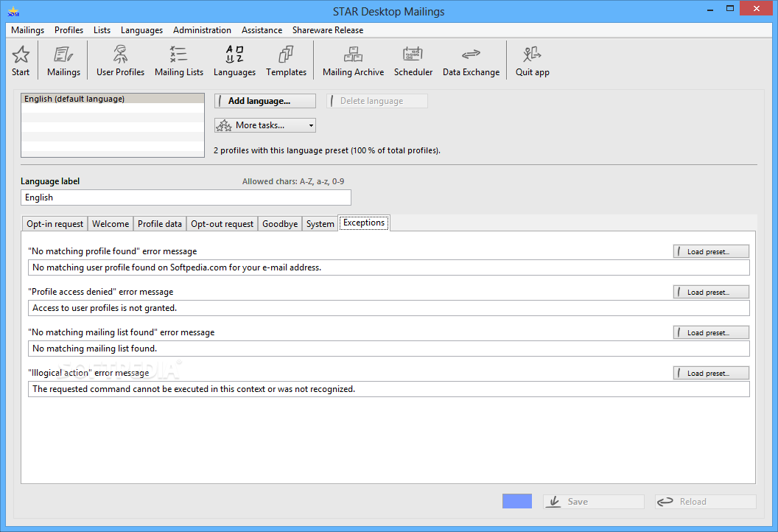Screen dimensions: 778x532
Task: Open the Assistance menu
Action: point(262,30)
